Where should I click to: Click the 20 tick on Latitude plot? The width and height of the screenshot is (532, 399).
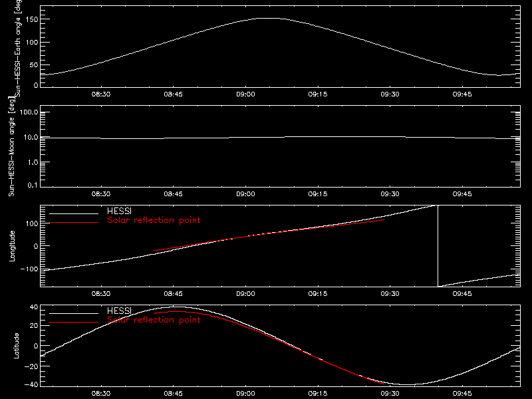(x=34, y=326)
